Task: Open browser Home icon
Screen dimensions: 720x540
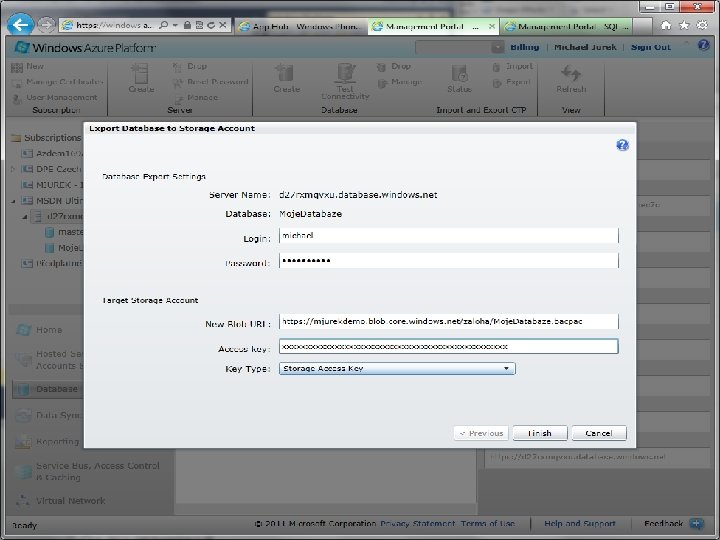Action: (665, 25)
